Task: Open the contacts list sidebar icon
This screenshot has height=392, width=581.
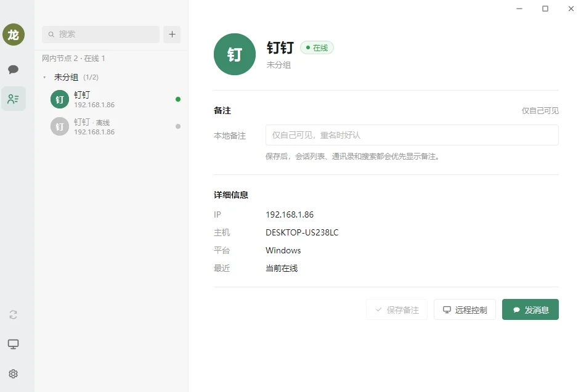Action: coord(14,99)
